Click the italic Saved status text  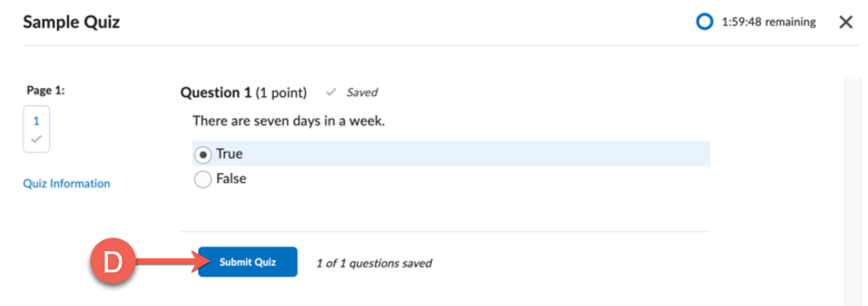coord(361,92)
